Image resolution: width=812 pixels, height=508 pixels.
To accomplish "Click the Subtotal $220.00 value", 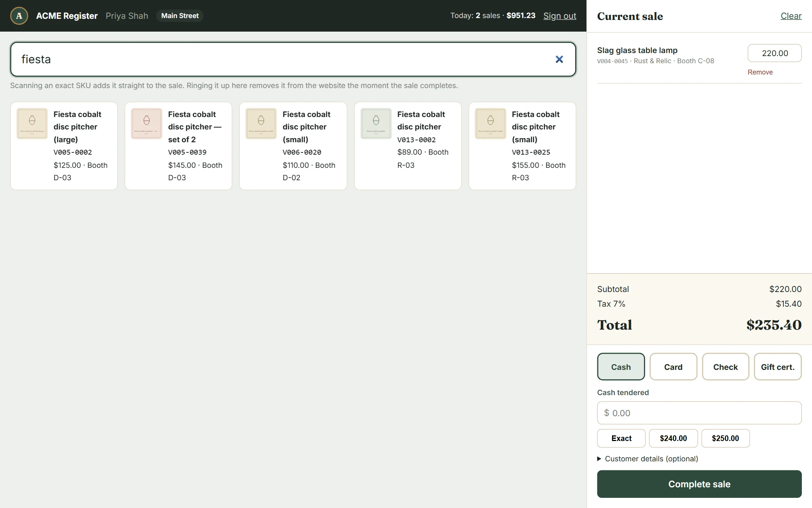I will coord(785,289).
